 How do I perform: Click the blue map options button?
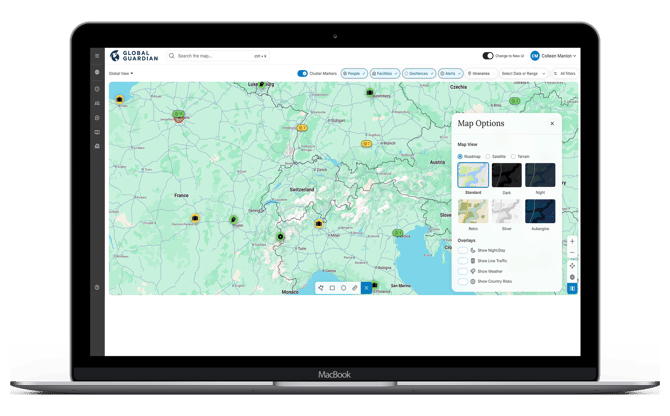pos(572,289)
